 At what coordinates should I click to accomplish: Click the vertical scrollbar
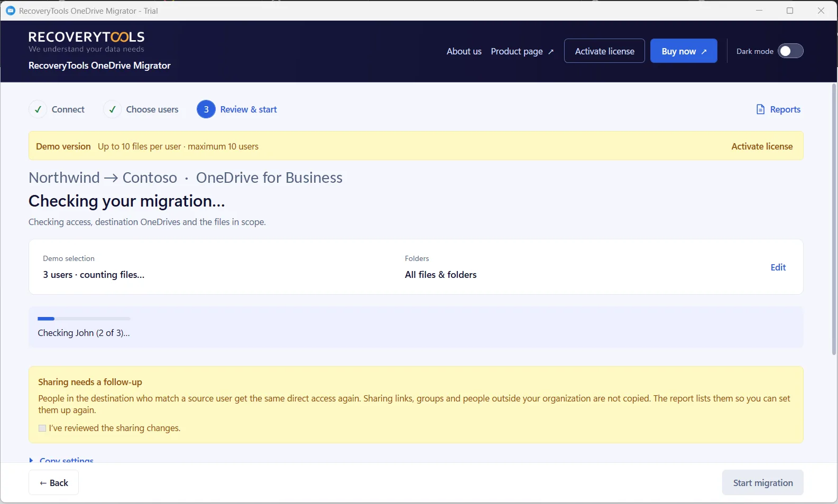834,219
